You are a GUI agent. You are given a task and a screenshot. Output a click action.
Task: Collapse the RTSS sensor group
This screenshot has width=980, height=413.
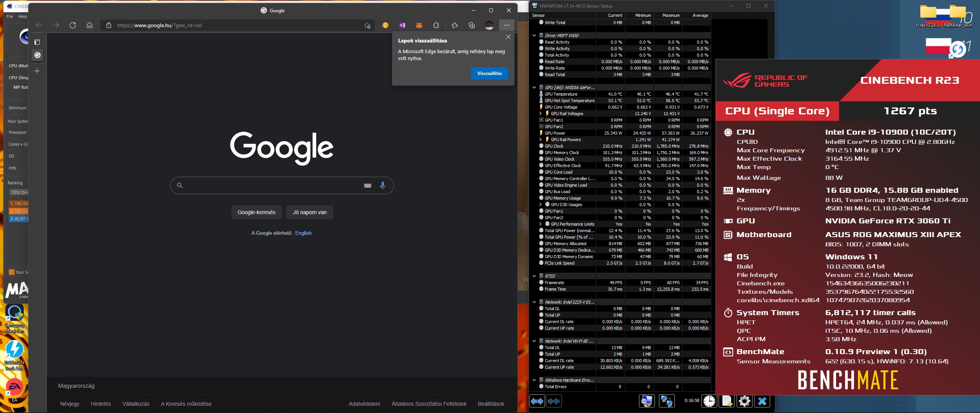(x=534, y=276)
